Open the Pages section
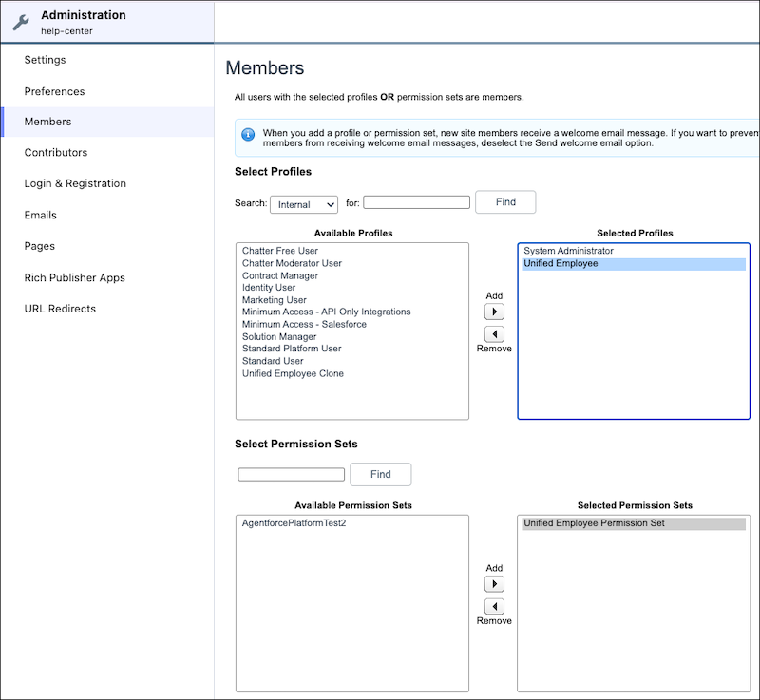The height and width of the screenshot is (700, 760). (39, 246)
